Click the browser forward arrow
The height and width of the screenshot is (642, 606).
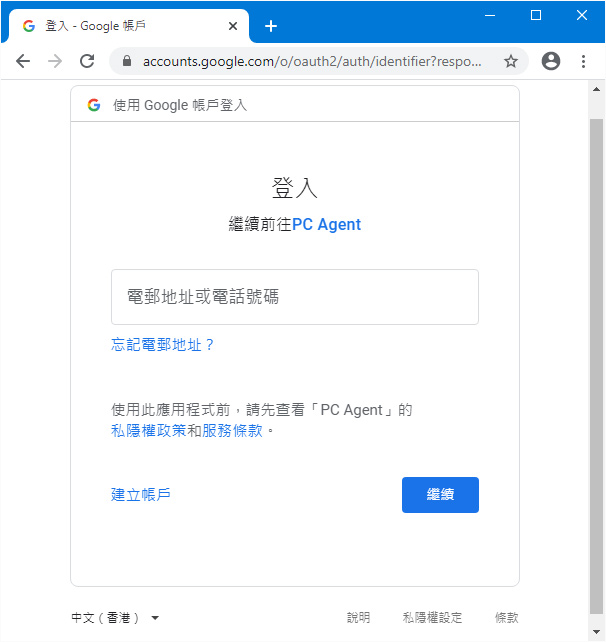[55, 61]
